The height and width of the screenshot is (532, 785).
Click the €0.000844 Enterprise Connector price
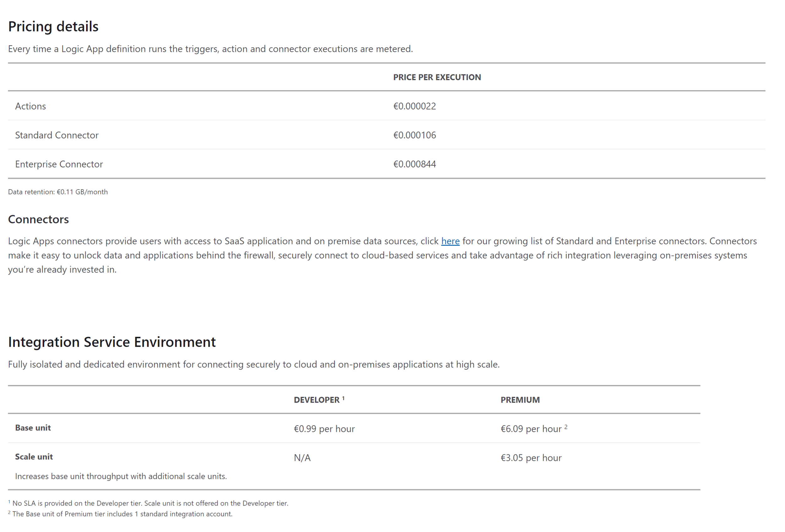415,164
